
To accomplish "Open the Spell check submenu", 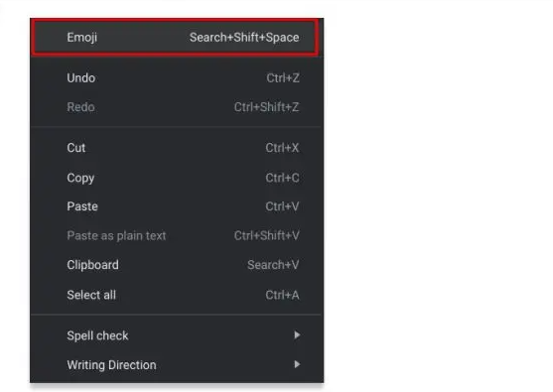I will pos(177,335).
